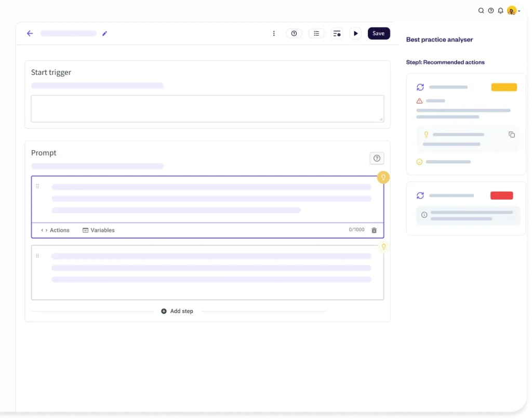532x420 pixels.
Task: Click the red status badge in the second card
Action: click(501, 195)
